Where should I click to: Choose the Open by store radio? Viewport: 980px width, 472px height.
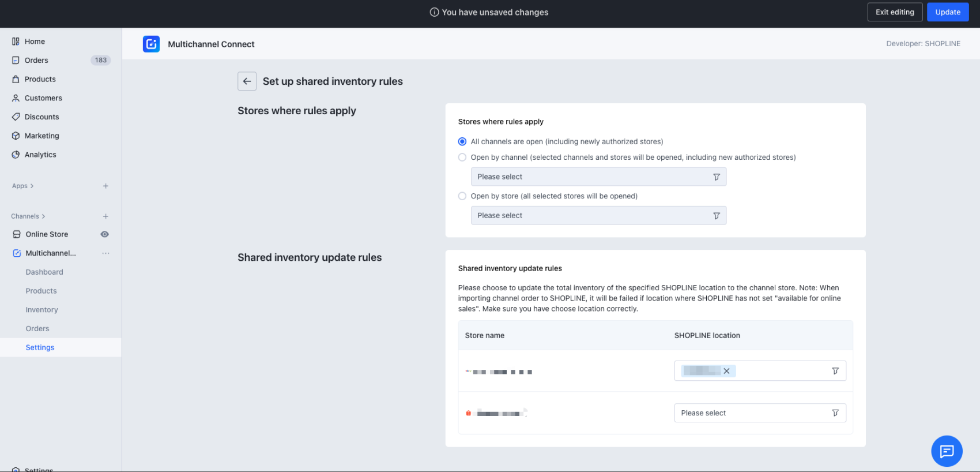462,196
